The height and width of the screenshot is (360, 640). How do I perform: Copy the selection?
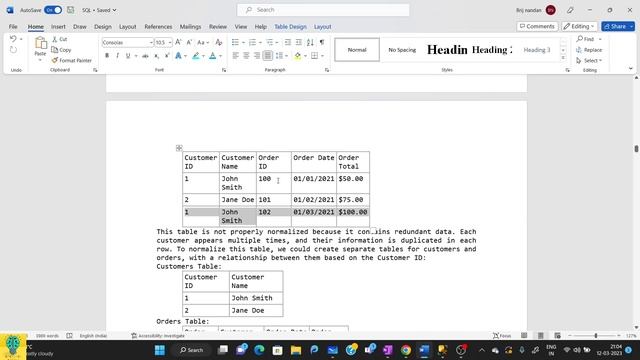click(61, 50)
